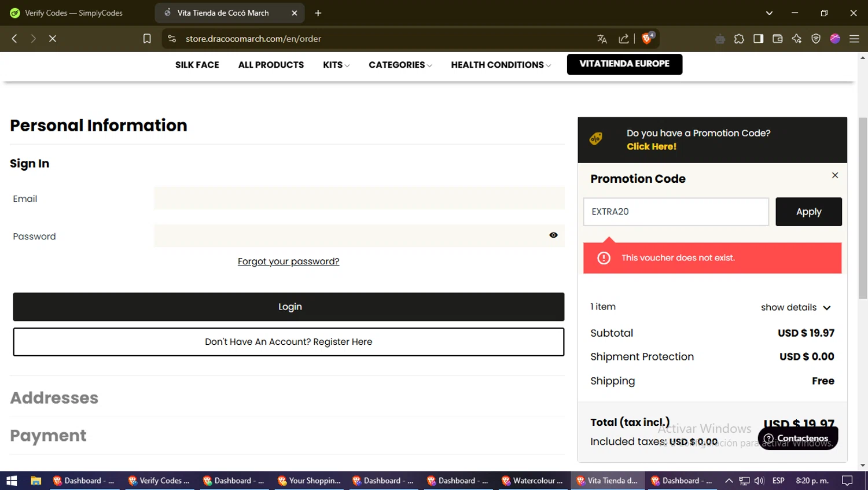Image resolution: width=868 pixels, height=490 pixels.
Task: Expand the KITS dropdown menu
Action: coord(336,65)
